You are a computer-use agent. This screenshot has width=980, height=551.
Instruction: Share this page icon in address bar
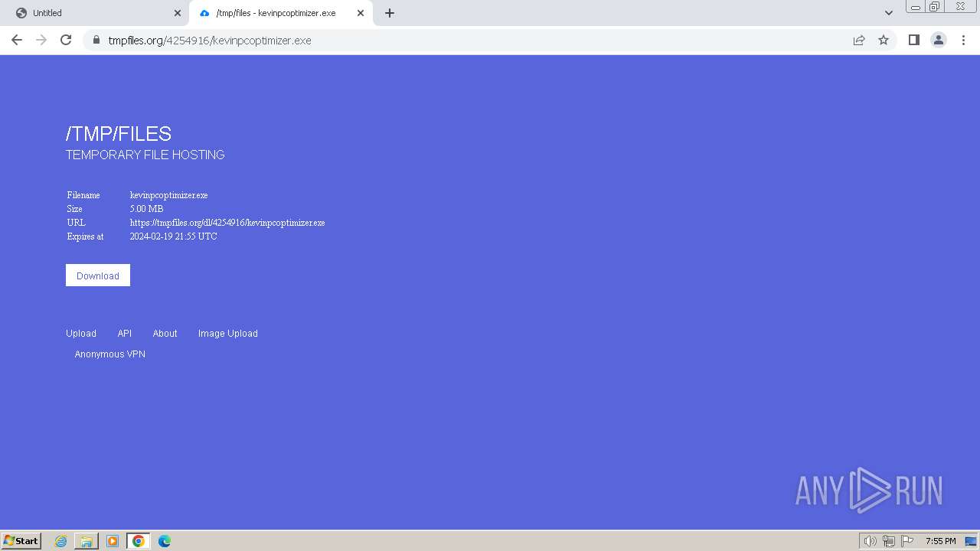pos(859,40)
